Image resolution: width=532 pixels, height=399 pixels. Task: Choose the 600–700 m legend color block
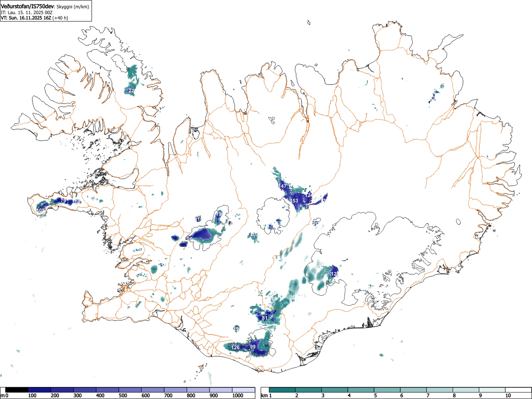click(x=153, y=390)
